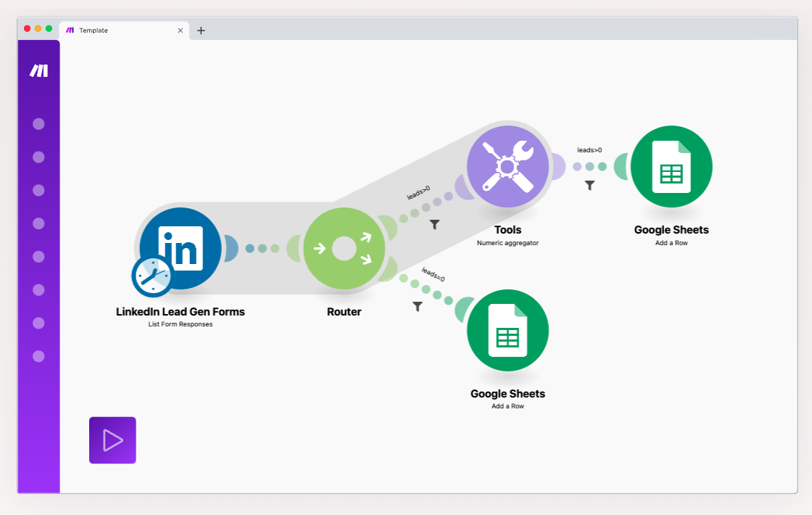The image size is (812, 515).
Task: Run the scenario with the purple play button
Action: click(x=112, y=440)
